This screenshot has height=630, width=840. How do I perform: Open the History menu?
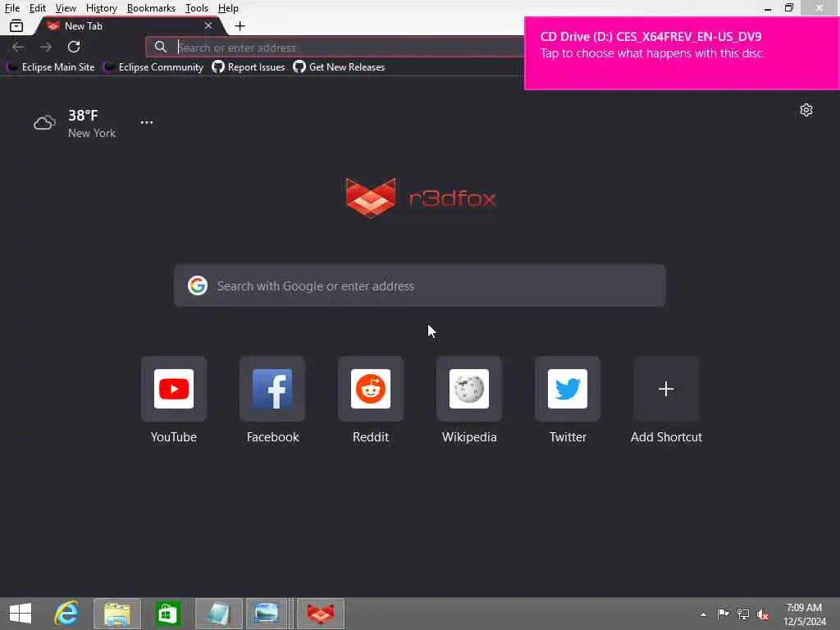[x=101, y=8]
